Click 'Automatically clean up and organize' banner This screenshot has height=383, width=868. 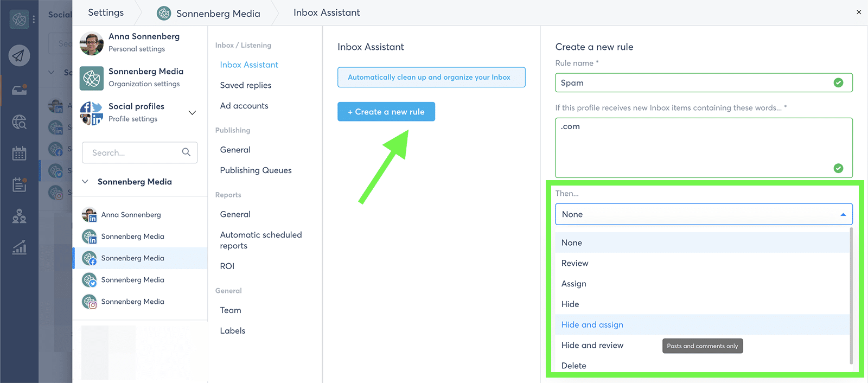pos(431,77)
